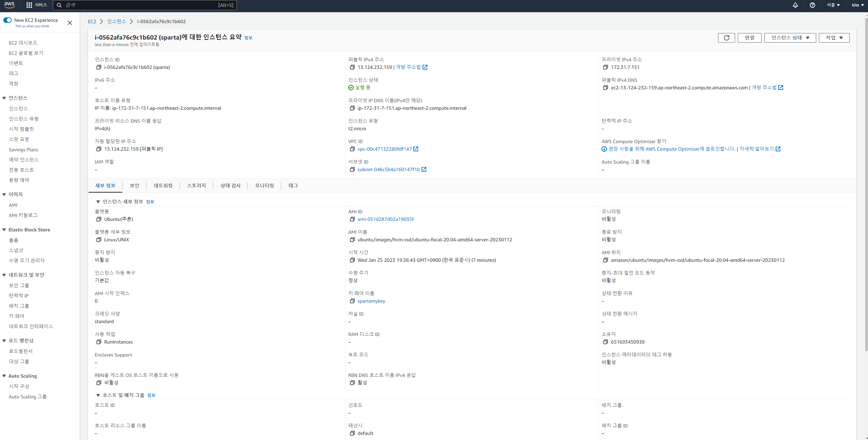Copy the key pair name spartamykey
Screen dimensions: 868x440
tap(352, 301)
